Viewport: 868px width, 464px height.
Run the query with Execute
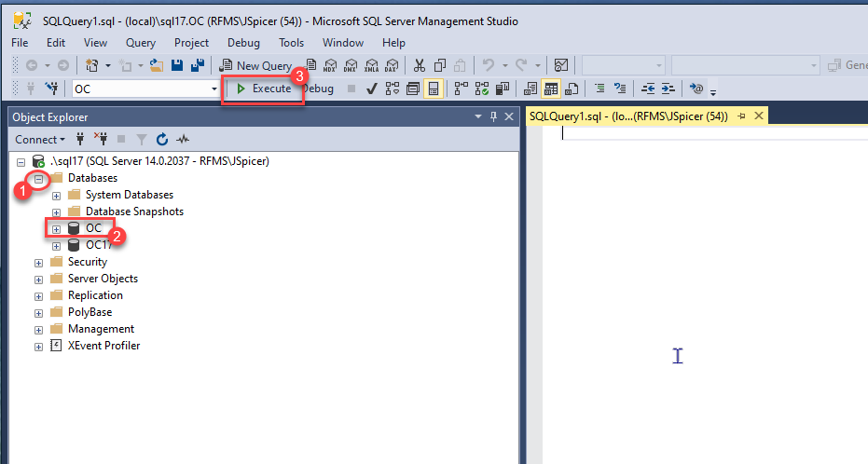[x=264, y=89]
